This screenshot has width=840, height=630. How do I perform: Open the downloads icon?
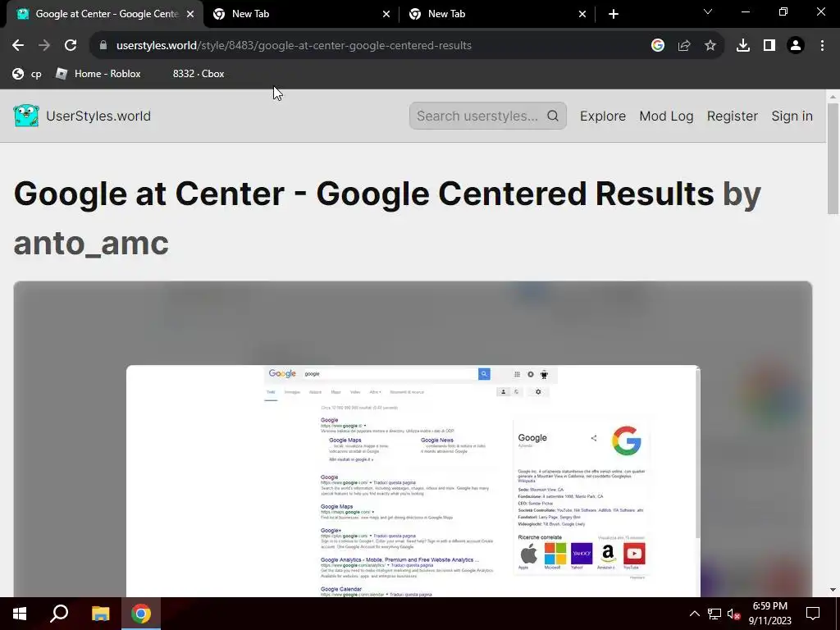[x=743, y=46]
